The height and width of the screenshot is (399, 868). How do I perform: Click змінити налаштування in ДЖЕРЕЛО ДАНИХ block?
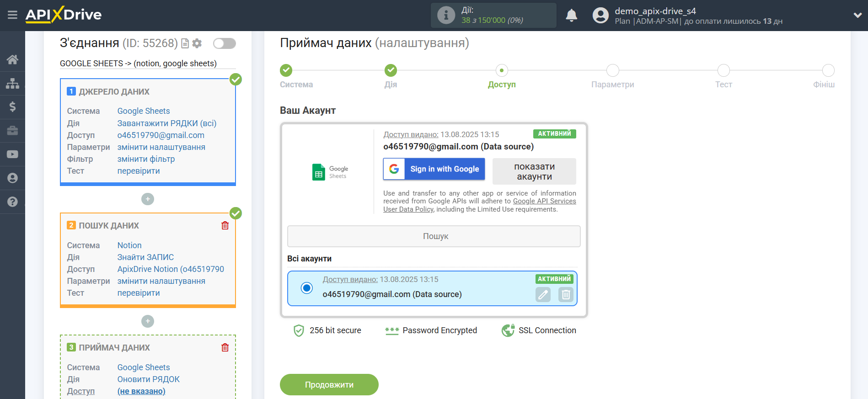click(161, 147)
